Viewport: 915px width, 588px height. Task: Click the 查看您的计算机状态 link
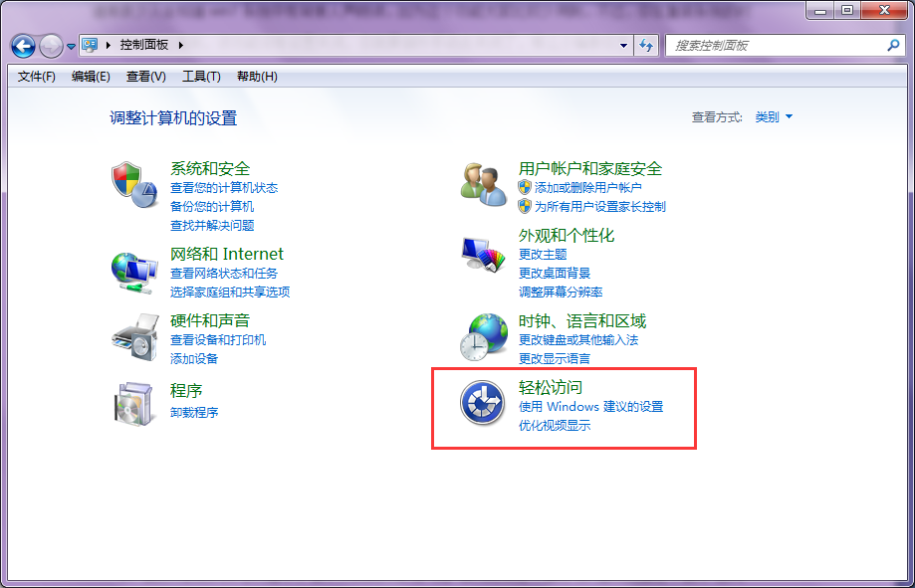click(x=224, y=188)
